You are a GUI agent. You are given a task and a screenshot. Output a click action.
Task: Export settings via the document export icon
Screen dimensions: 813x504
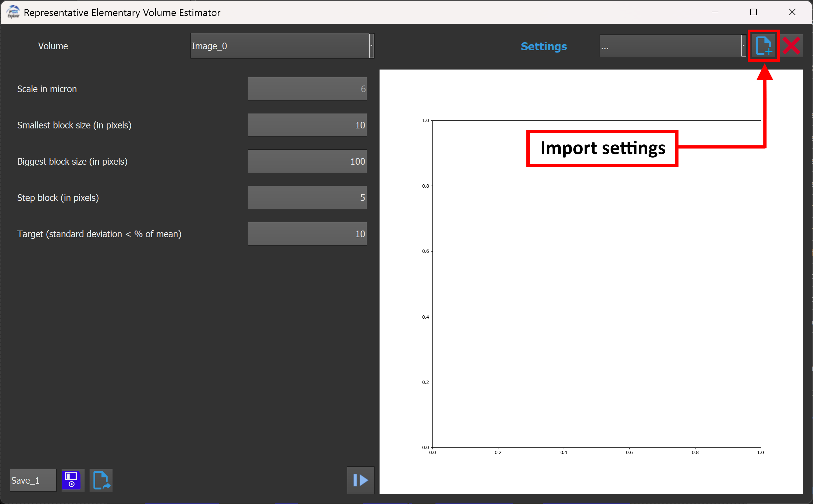(101, 480)
